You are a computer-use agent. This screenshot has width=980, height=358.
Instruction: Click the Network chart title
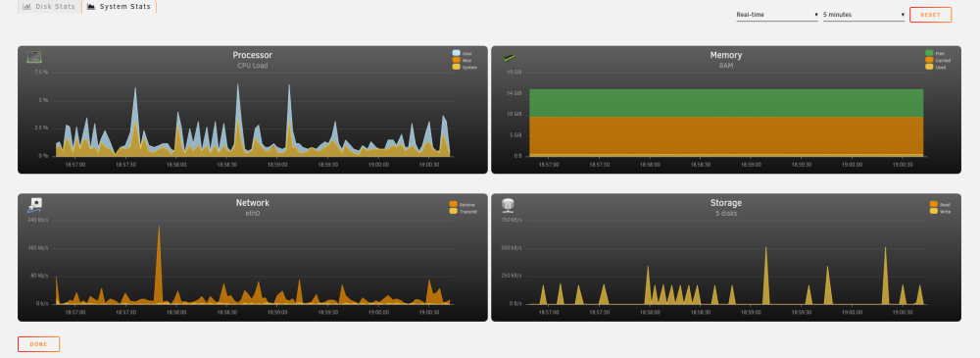253,203
